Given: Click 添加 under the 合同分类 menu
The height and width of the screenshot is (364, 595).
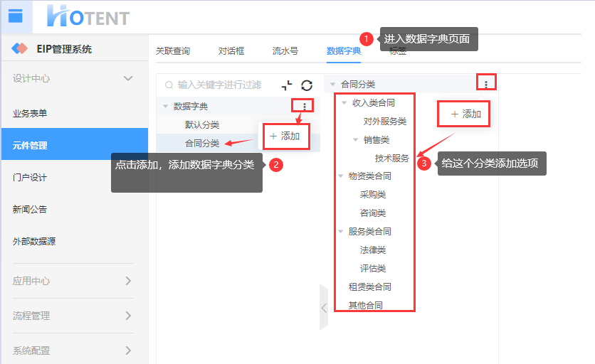Looking at the screenshot, I should tap(466, 114).
